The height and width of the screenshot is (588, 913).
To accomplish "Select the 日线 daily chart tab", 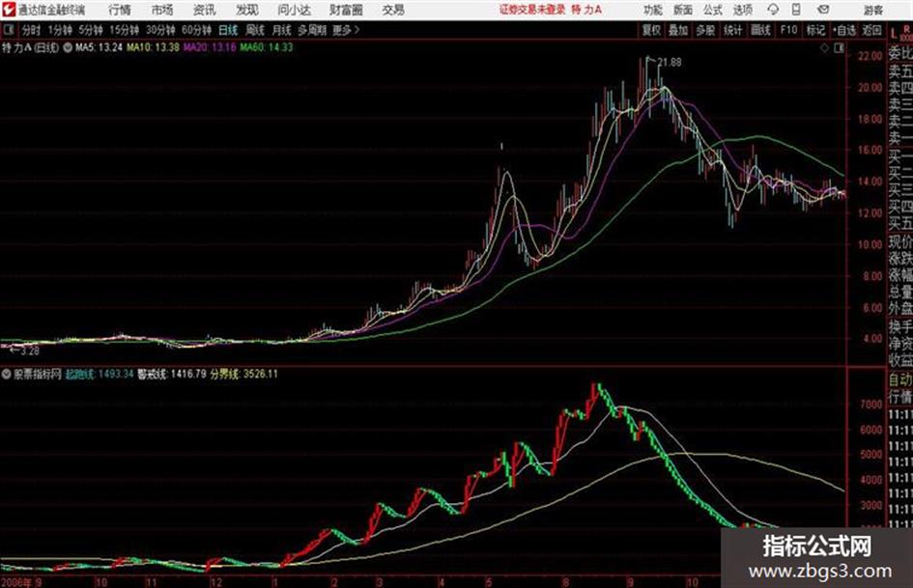I will (228, 30).
